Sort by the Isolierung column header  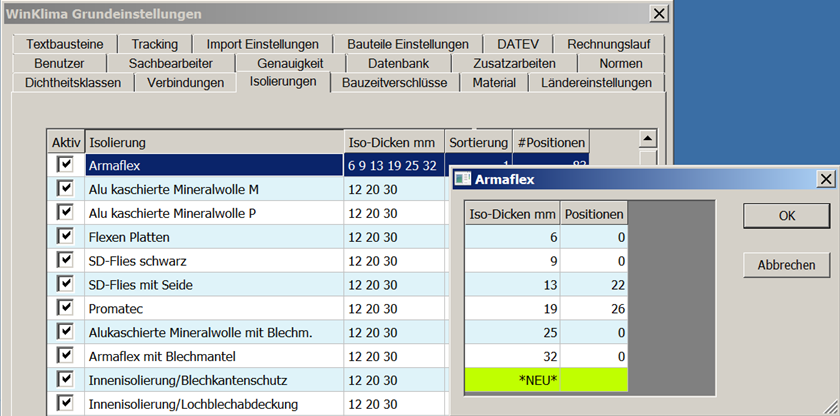click(x=214, y=142)
